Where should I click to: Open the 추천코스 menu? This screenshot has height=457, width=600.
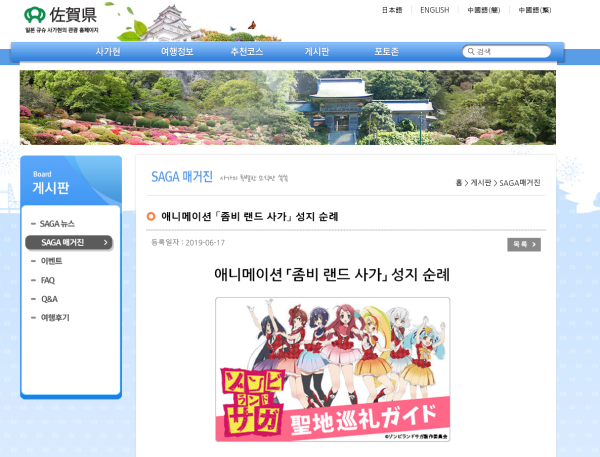pos(247,52)
